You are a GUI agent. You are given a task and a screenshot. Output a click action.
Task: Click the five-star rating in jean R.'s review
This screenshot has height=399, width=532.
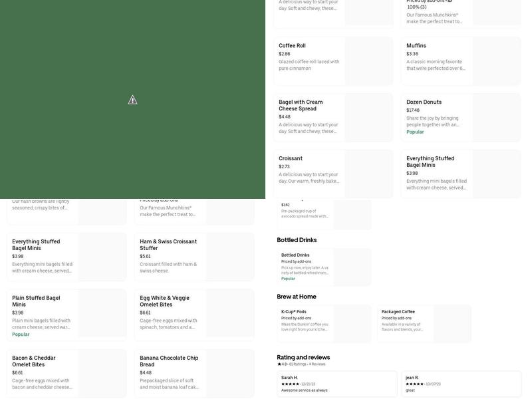[x=415, y=384]
